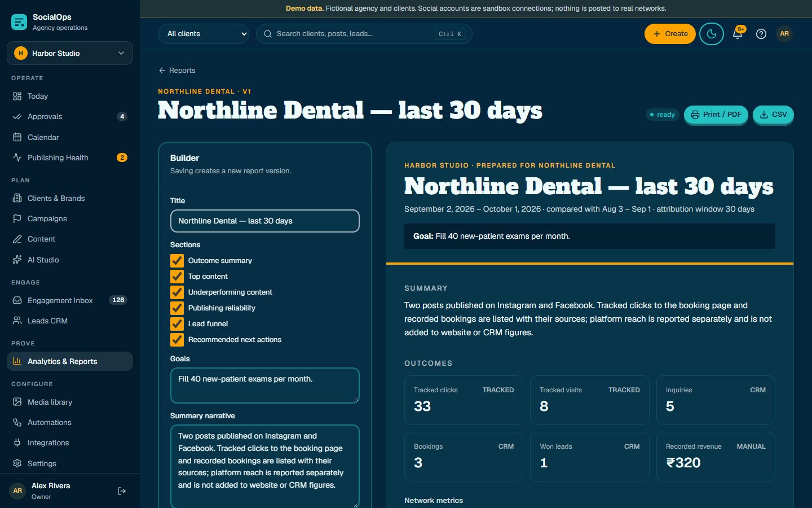Screen dimensions: 812x508
Task: Open the All clients dropdown
Action: coord(204,34)
